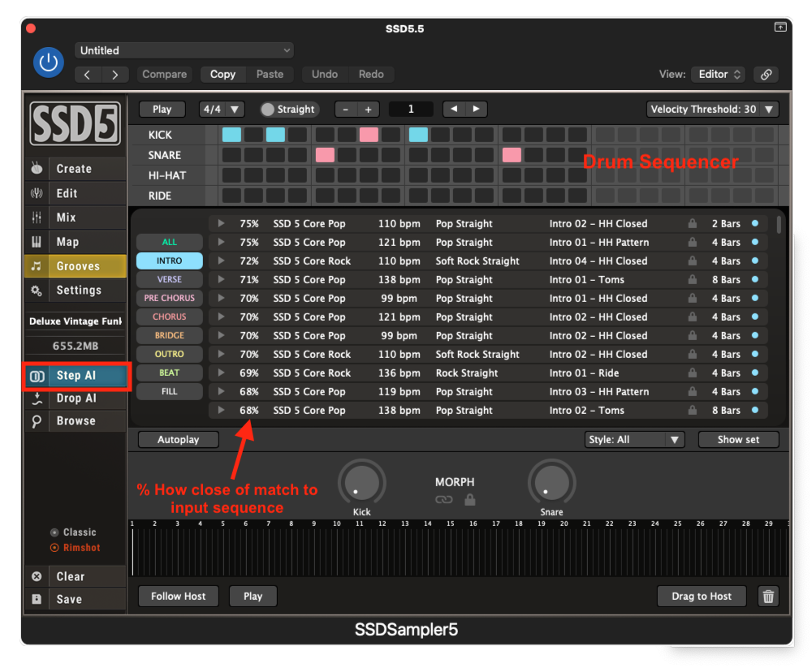812x668 pixels.
Task: Click the Copy button
Action: tap(222, 75)
